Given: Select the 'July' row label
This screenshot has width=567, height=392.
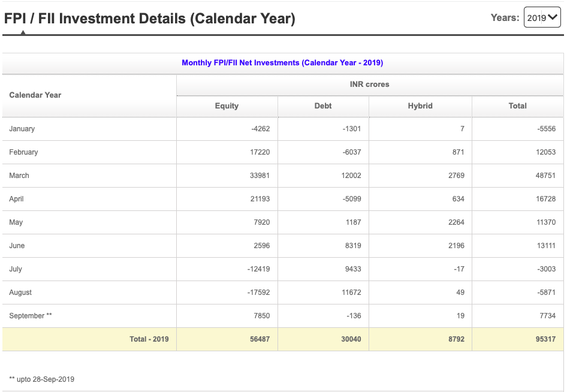Looking at the screenshot, I should tap(16, 269).
